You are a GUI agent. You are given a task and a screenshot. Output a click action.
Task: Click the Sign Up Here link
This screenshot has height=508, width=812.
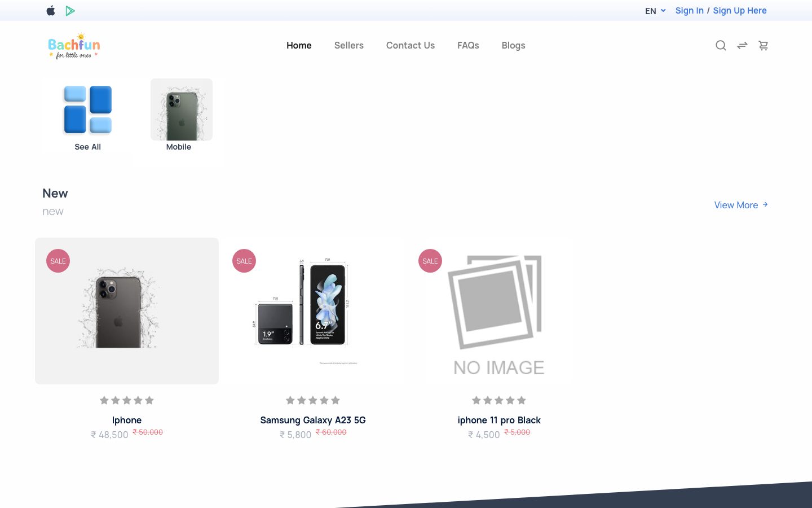point(740,11)
